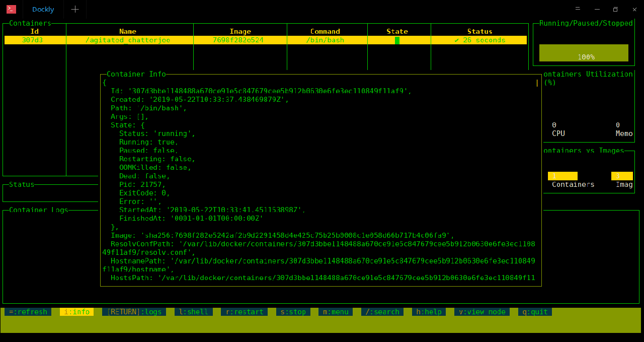The image size is (644, 342).
Task: Click the 100% running progress bar
Action: point(584,53)
